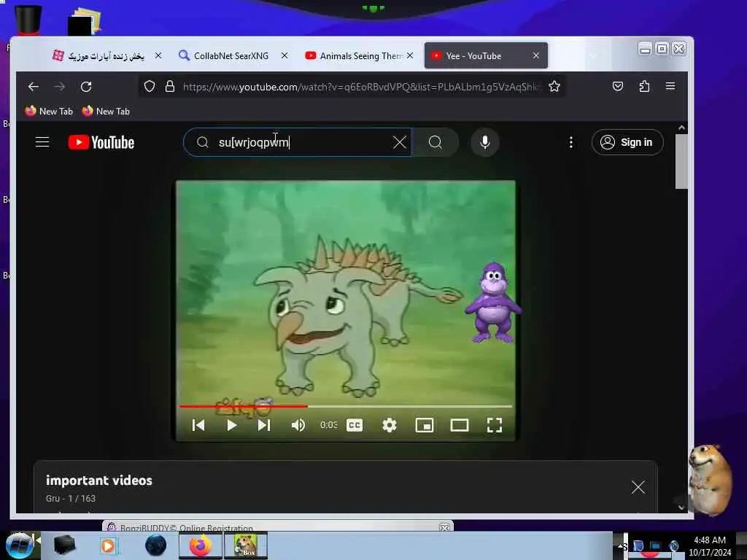
Task: Click the padlock site info icon
Action: tap(169, 86)
